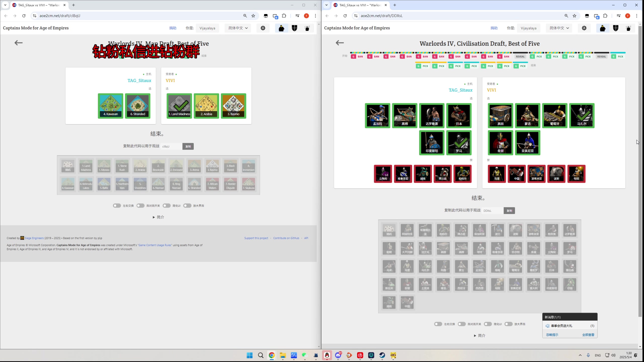Open a new tab in left browser
The height and width of the screenshot is (362, 644).
[73, 5]
